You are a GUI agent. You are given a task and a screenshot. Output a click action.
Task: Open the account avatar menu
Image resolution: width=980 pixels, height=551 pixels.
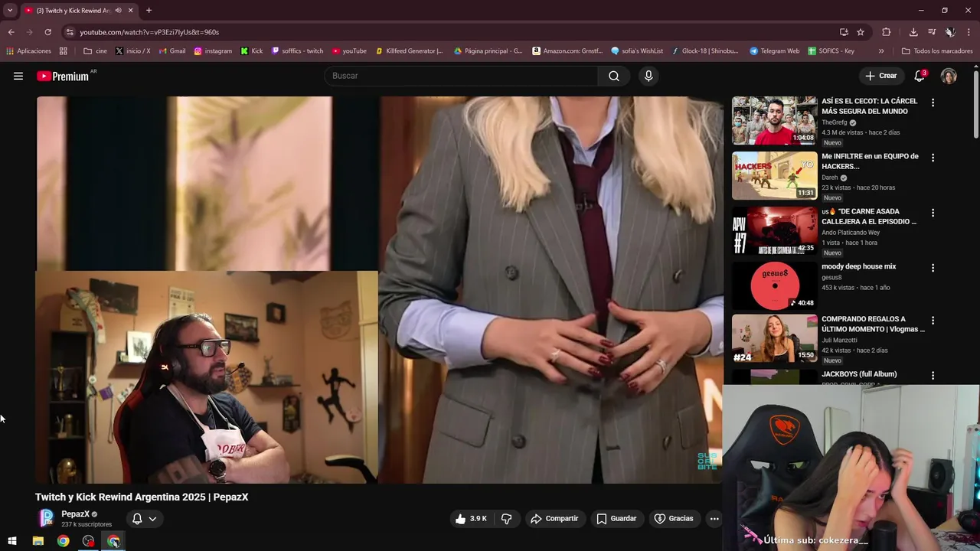pyautogui.click(x=949, y=76)
